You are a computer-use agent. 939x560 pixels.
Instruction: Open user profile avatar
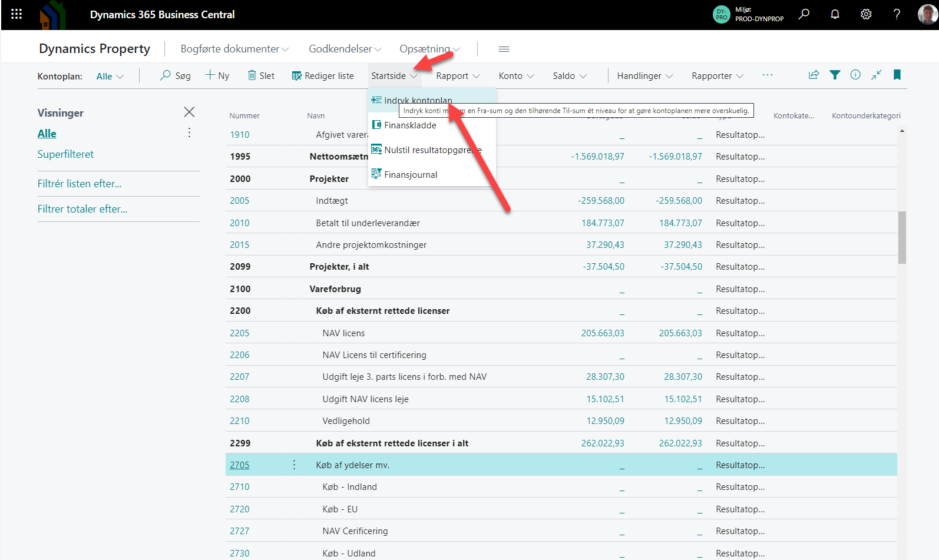tap(928, 14)
